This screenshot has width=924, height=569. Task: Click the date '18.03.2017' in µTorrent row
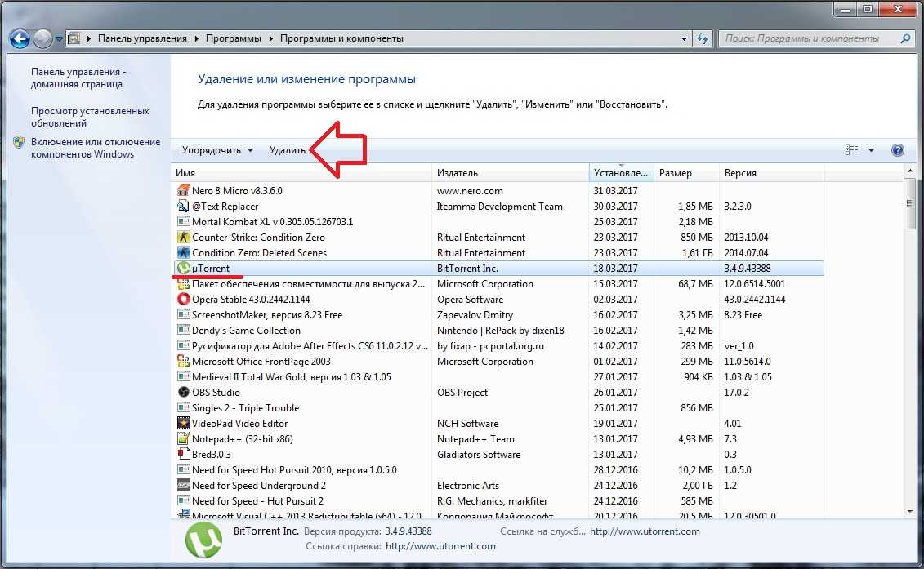615,269
